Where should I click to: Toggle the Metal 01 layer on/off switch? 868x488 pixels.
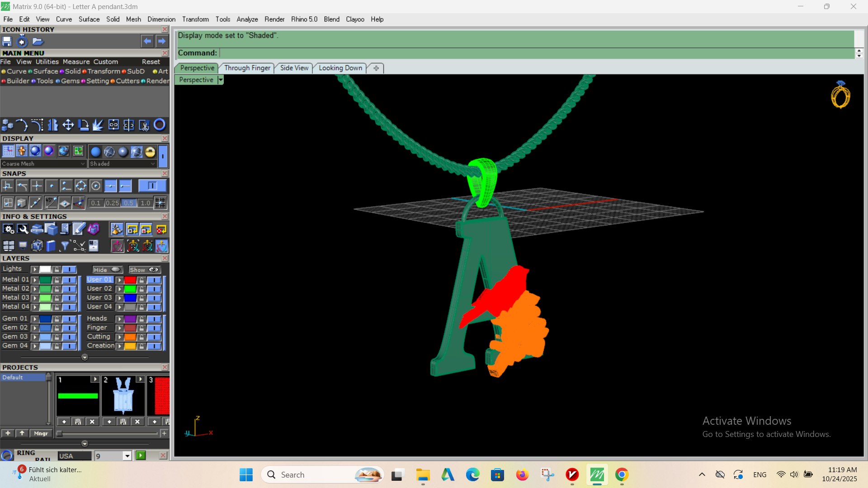[x=69, y=280]
